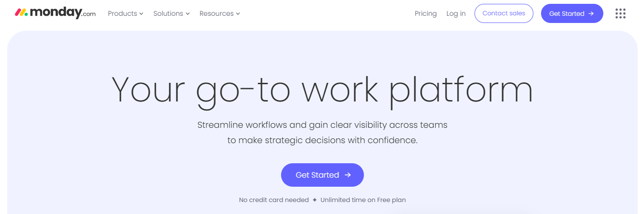The width and height of the screenshot is (644, 214).
Task: Open the Solutions menu
Action: [168, 13]
